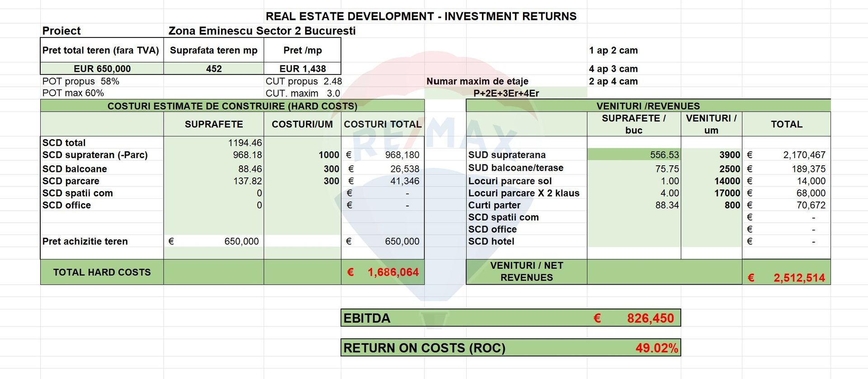The height and width of the screenshot is (379, 868).
Task: Click the land area cell showing 452
Action: [213, 69]
